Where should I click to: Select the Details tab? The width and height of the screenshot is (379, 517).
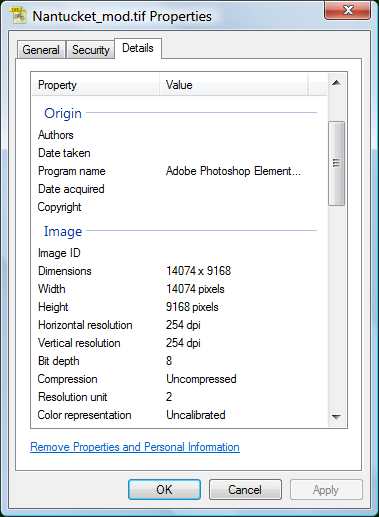138,48
